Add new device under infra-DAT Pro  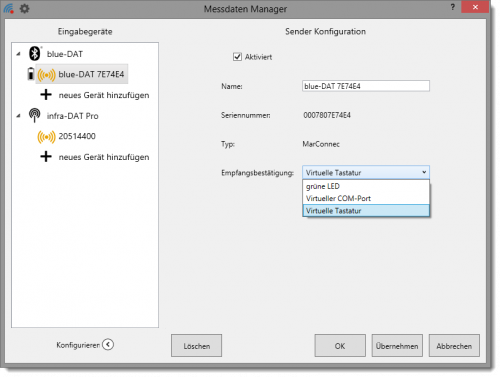coord(104,157)
